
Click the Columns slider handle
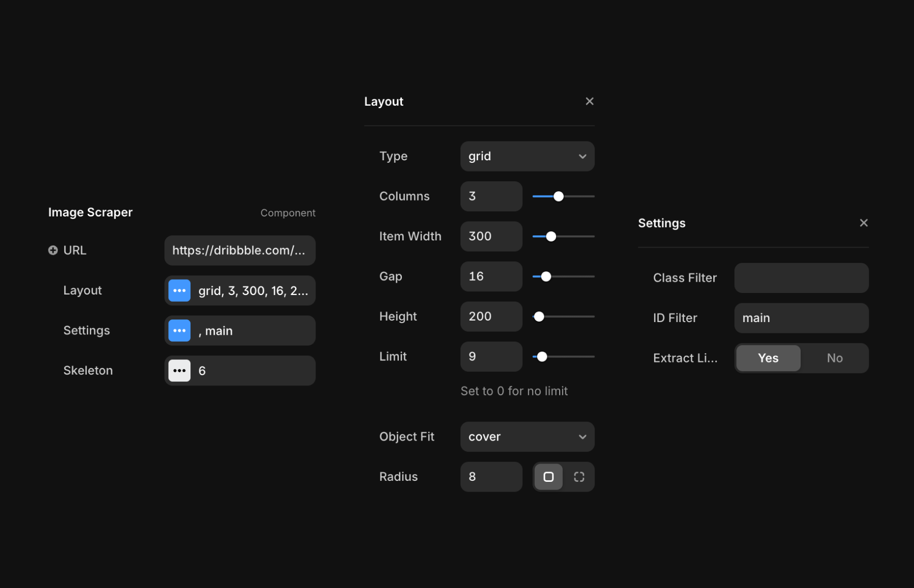[x=559, y=197]
